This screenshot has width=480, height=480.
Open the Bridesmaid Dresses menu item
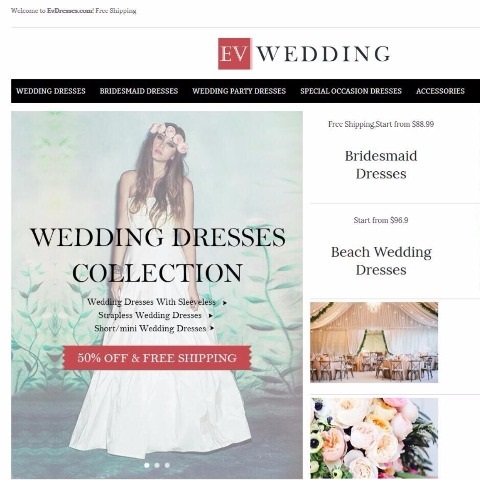(139, 91)
